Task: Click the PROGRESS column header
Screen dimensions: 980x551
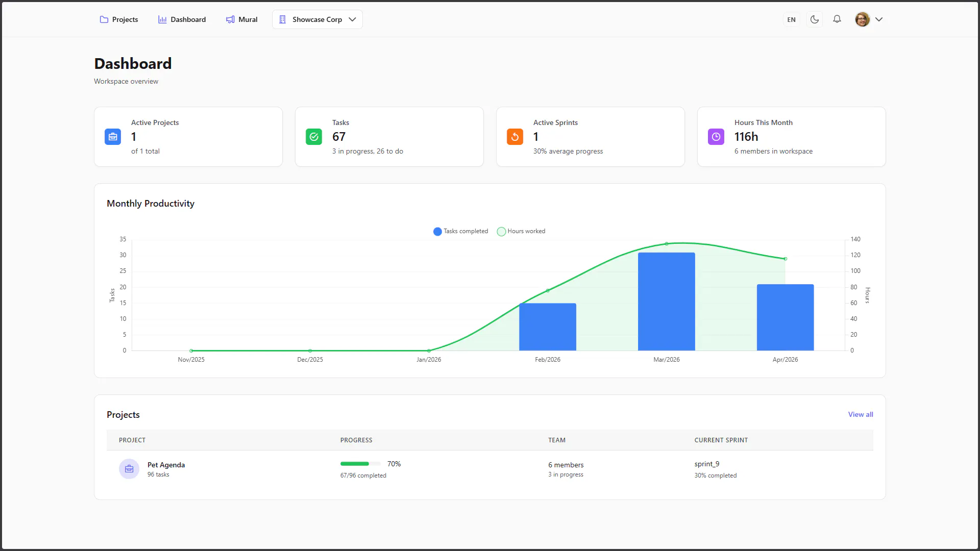Action: 356,440
